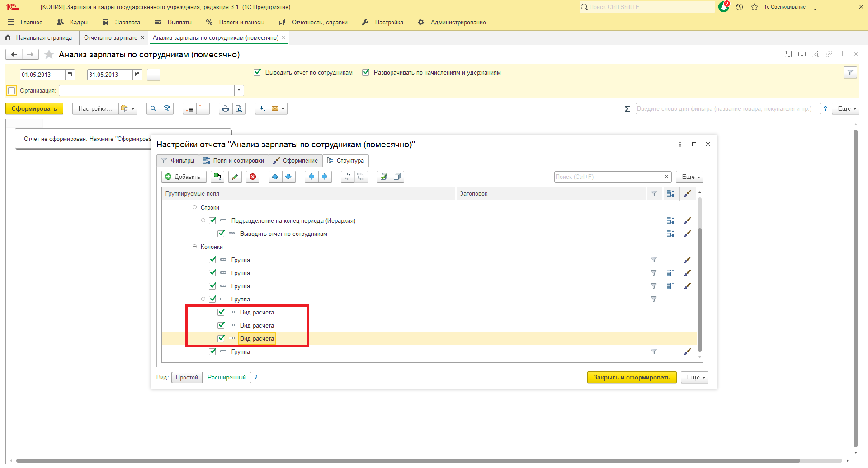The height and width of the screenshot is (468, 868).
Task: Print the report with the printer icon
Action: pyautogui.click(x=226, y=108)
